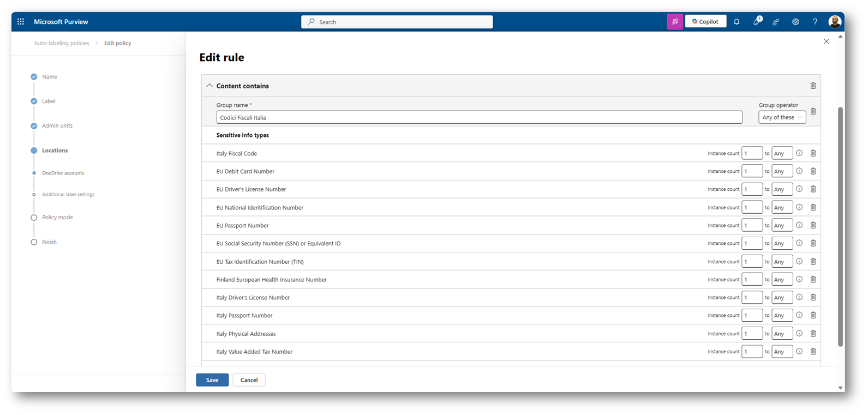Click the Italy Driver's License Number label
868x415 pixels.
click(253, 298)
